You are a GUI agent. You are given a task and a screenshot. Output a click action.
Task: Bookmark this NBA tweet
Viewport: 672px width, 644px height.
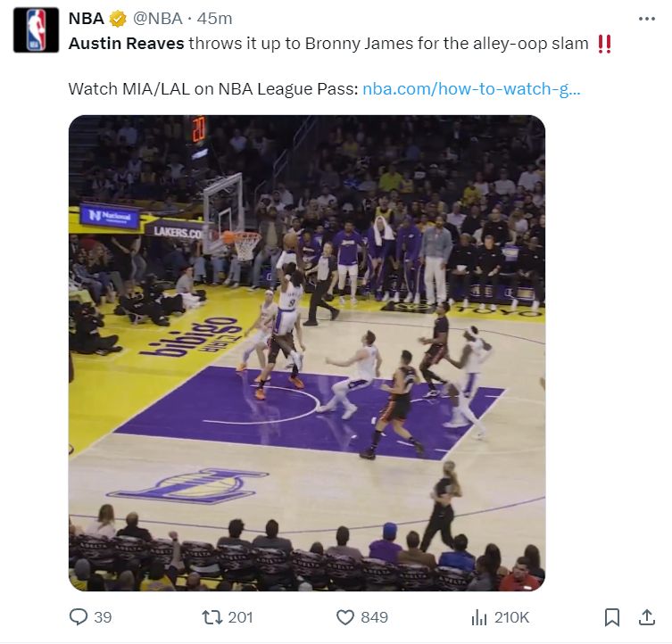coord(612,616)
